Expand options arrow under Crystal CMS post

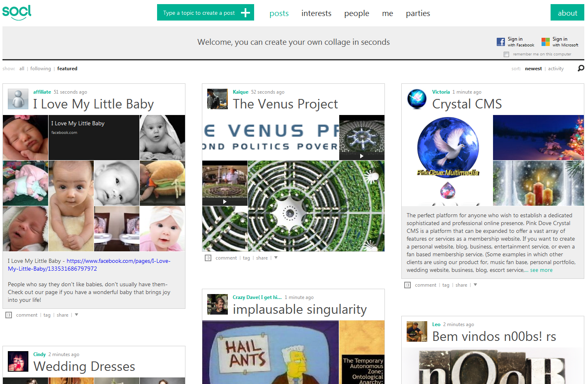pyautogui.click(x=475, y=285)
